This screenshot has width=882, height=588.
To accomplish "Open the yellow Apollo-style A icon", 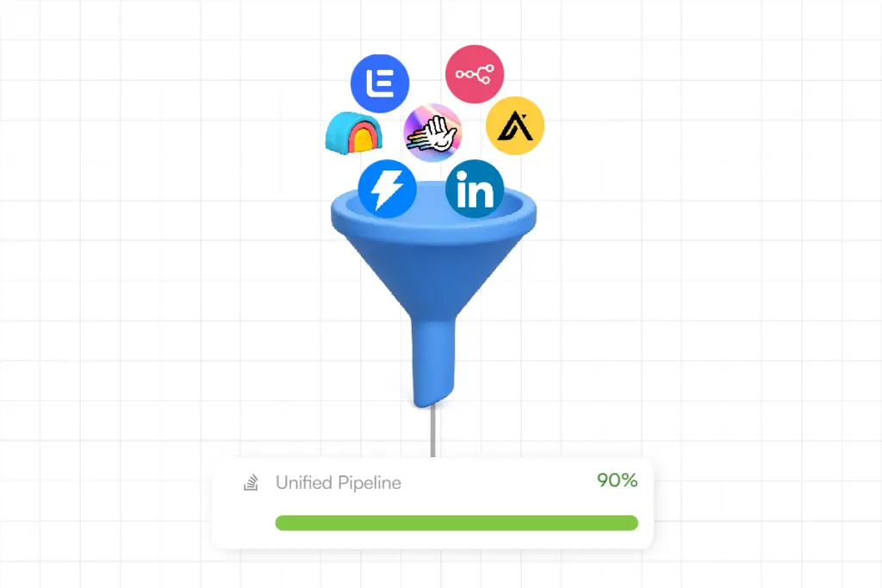I will [515, 126].
